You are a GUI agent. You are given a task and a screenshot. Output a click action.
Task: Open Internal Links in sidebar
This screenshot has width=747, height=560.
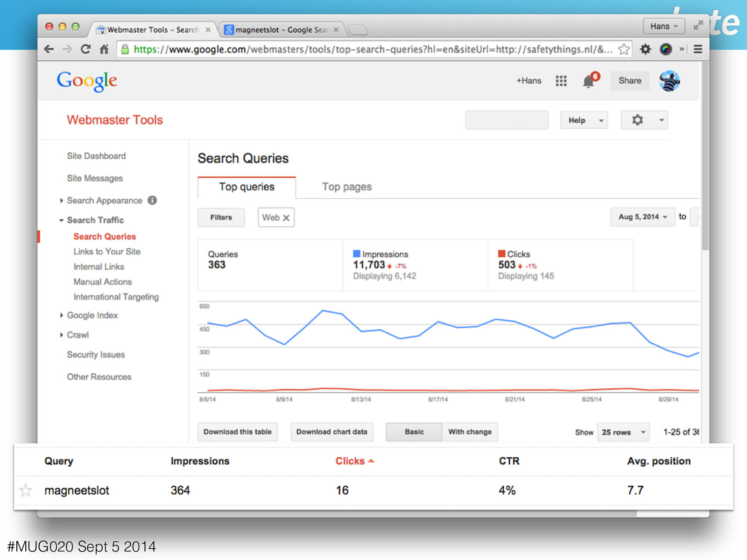pyautogui.click(x=99, y=266)
